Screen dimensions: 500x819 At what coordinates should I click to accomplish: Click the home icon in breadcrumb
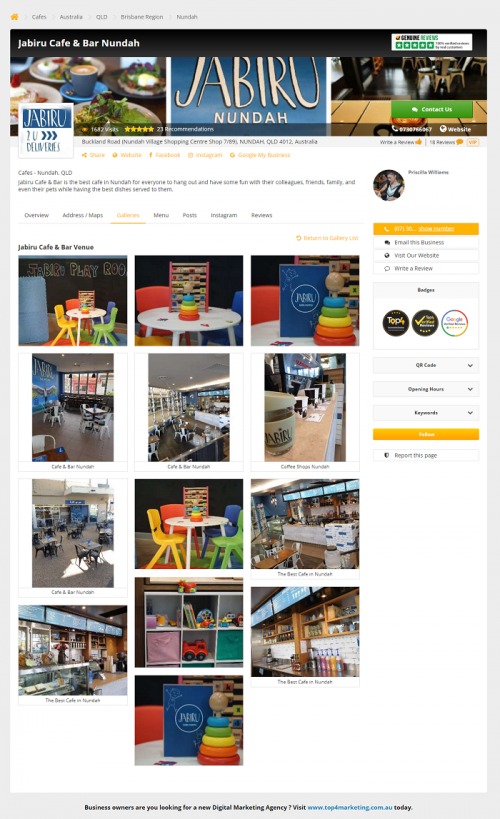[x=15, y=17]
